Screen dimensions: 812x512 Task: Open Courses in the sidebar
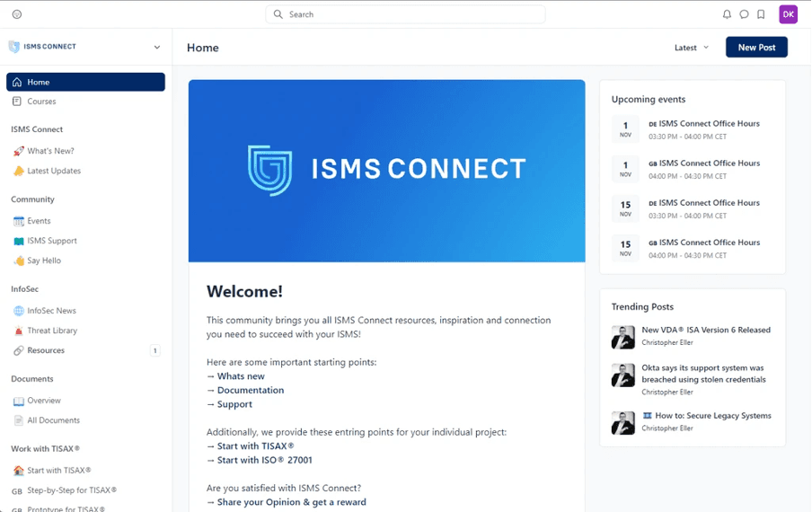(x=85, y=102)
